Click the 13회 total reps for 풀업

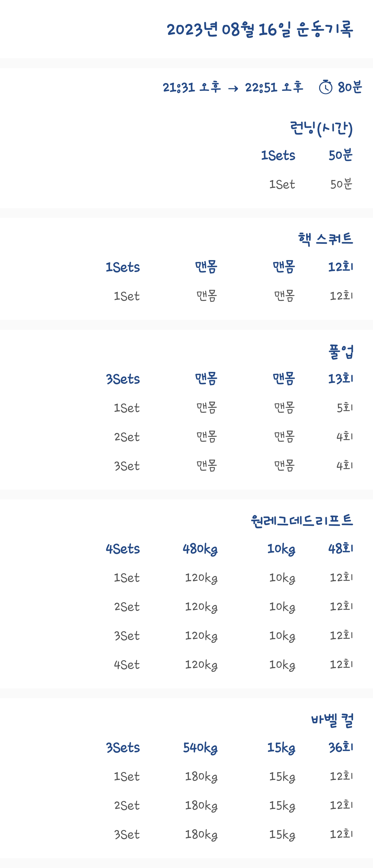[341, 379]
